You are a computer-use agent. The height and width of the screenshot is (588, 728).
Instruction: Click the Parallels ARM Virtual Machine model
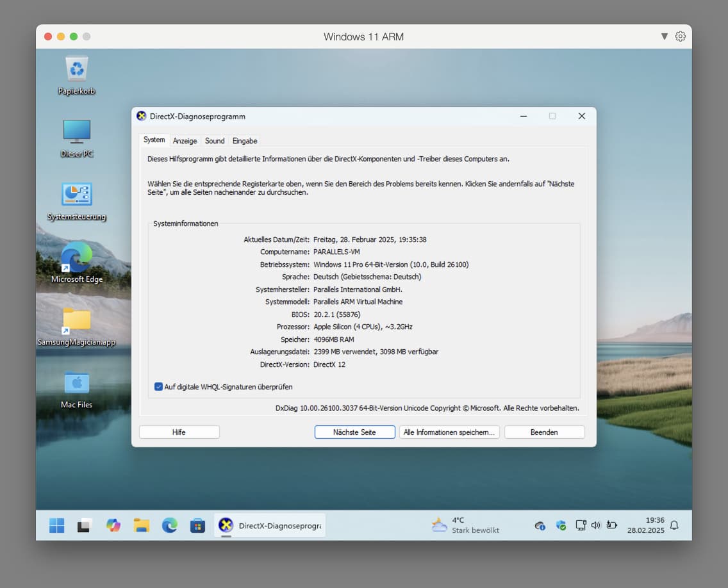(358, 302)
